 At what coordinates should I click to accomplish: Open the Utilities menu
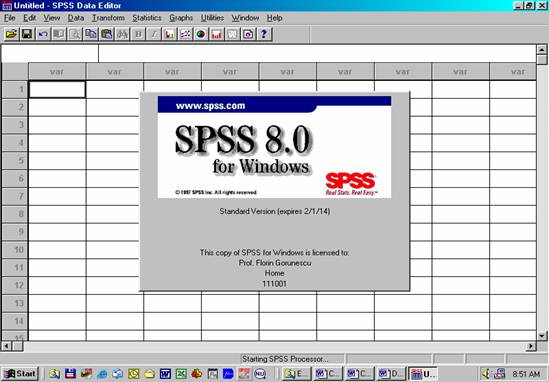coord(212,18)
